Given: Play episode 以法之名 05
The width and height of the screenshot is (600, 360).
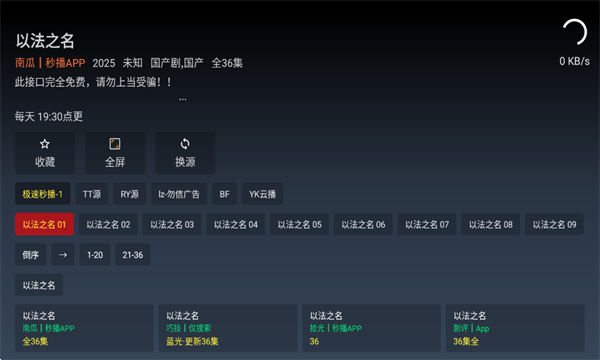Looking at the screenshot, I should click(x=300, y=224).
